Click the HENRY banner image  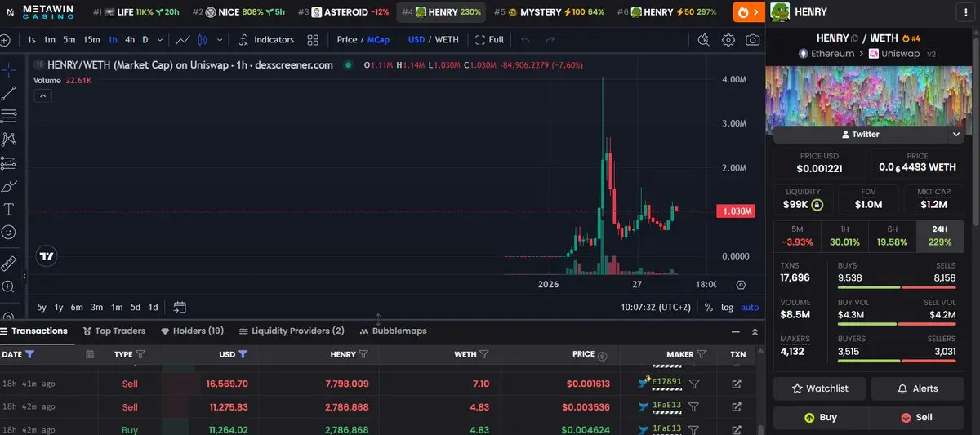click(x=868, y=96)
